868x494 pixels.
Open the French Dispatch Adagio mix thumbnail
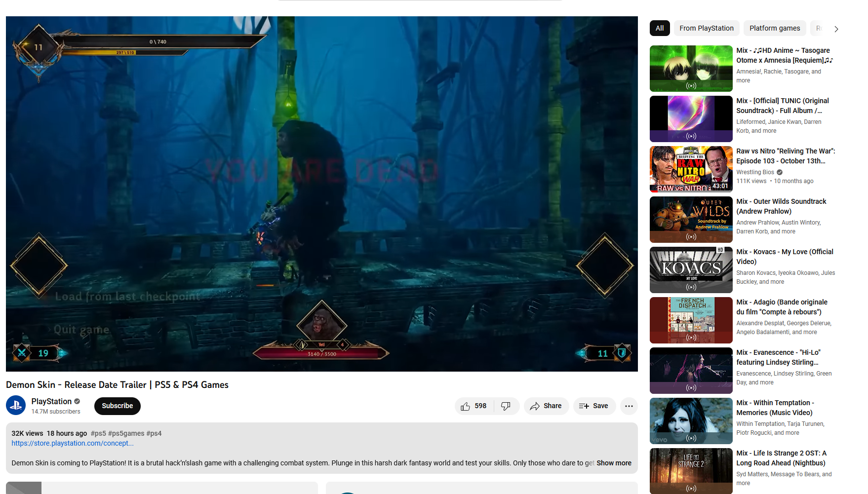pyautogui.click(x=691, y=320)
